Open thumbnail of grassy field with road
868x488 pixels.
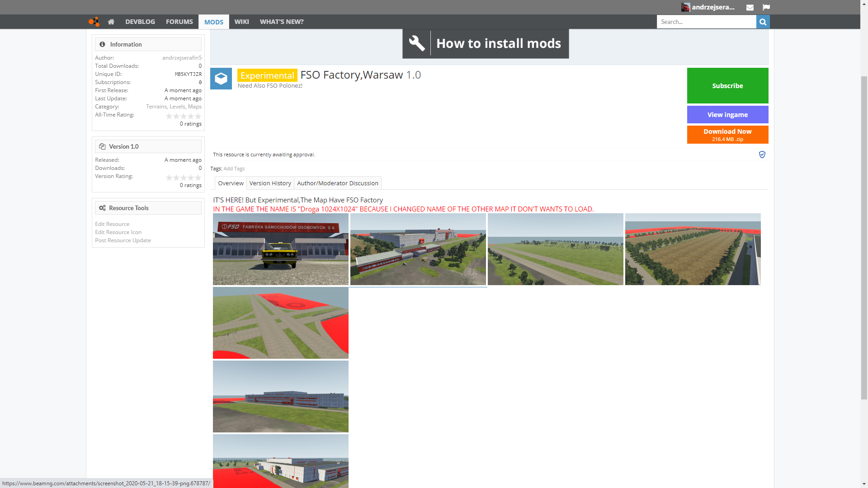tap(556, 249)
